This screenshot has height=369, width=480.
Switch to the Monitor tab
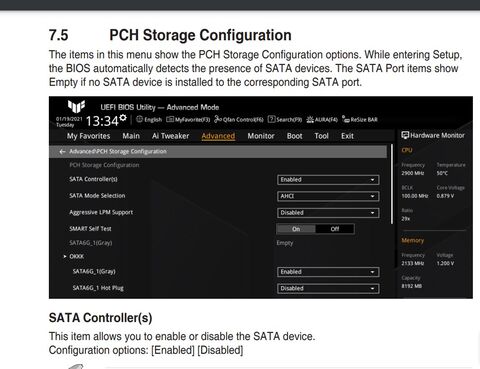[x=261, y=136]
